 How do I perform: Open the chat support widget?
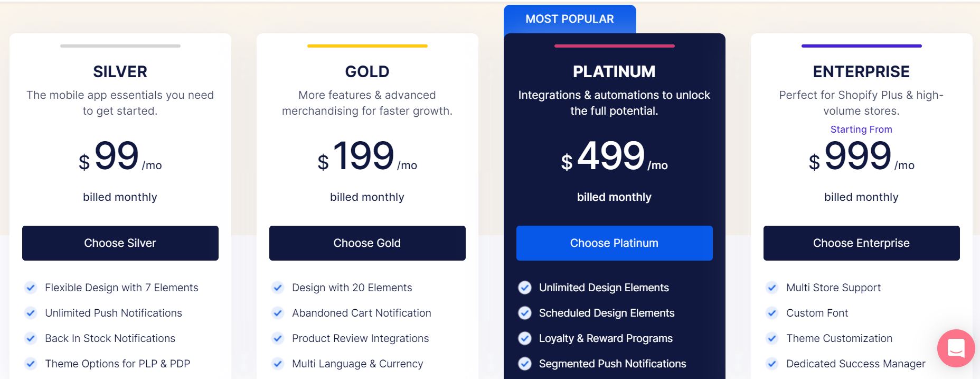click(956, 348)
